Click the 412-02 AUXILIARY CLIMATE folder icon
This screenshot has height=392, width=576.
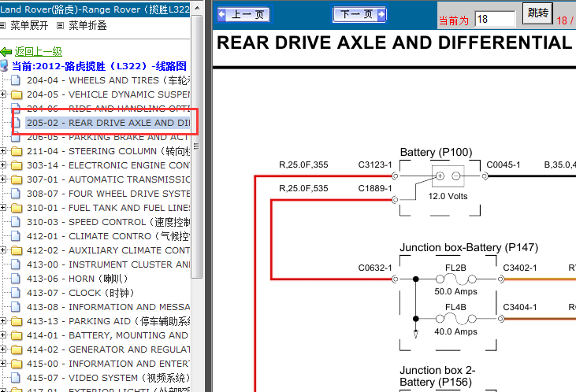pyautogui.click(x=17, y=250)
